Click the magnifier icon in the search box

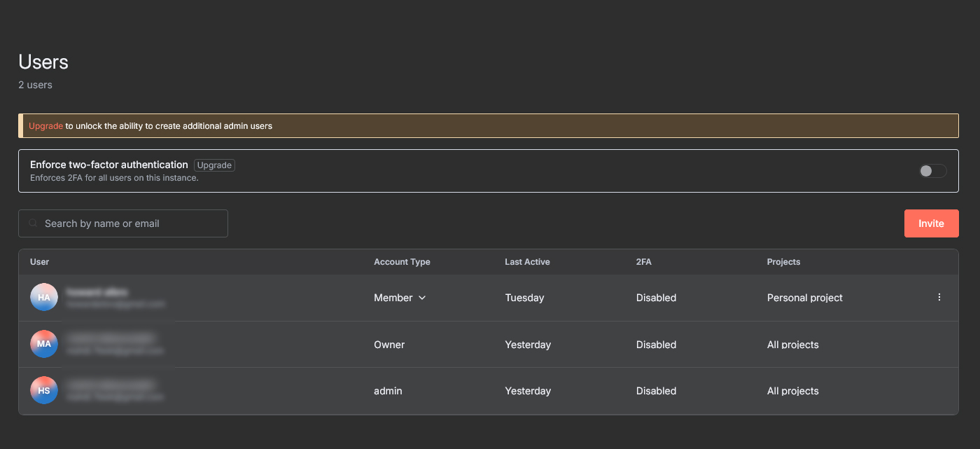(33, 223)
